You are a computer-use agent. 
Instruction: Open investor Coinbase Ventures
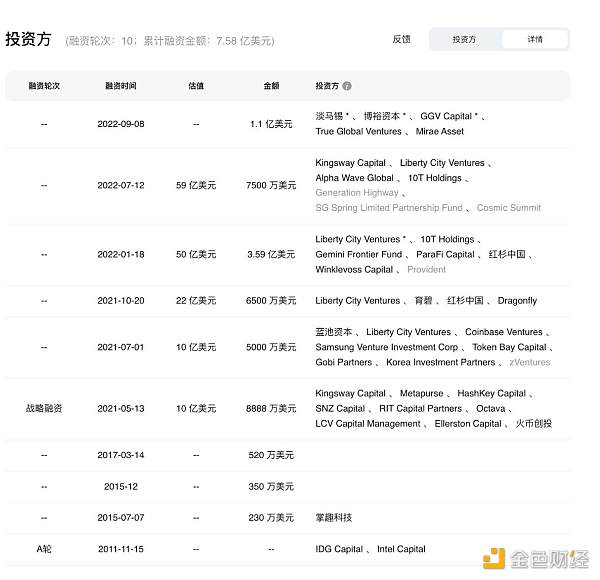(x=504, y=332)
